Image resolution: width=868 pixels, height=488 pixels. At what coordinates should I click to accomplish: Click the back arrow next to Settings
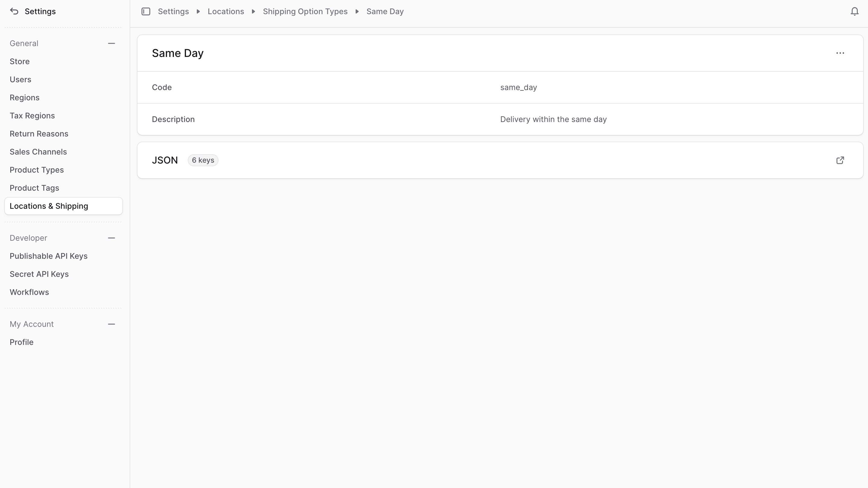(x=14, y=11)
